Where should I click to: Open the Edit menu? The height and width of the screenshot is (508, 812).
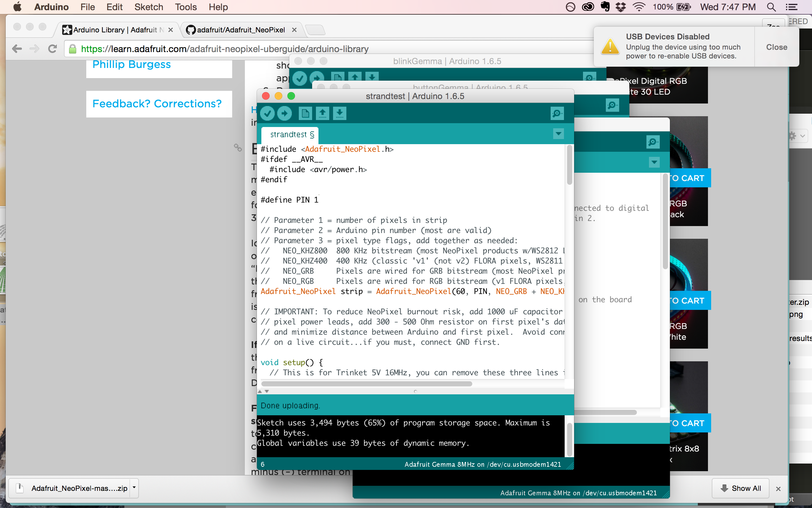[x=115, y=7]
